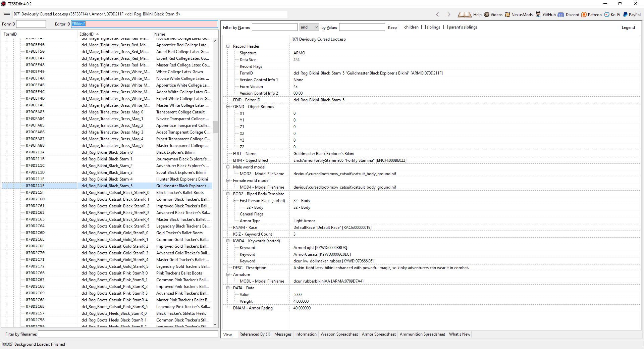This screenshot has width=644, height=349.
Task: Click the TES5Edit application icon
Action: click(x=4, y=4)
